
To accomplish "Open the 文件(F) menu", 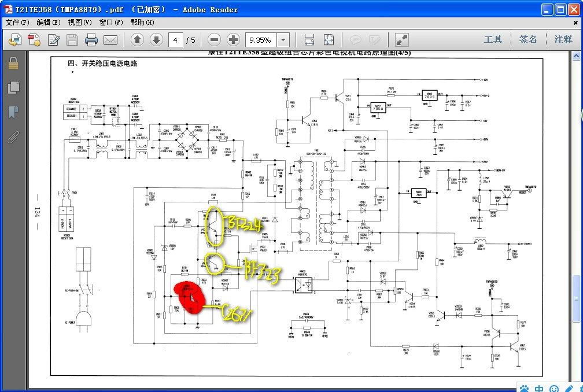I will [17, 23].
